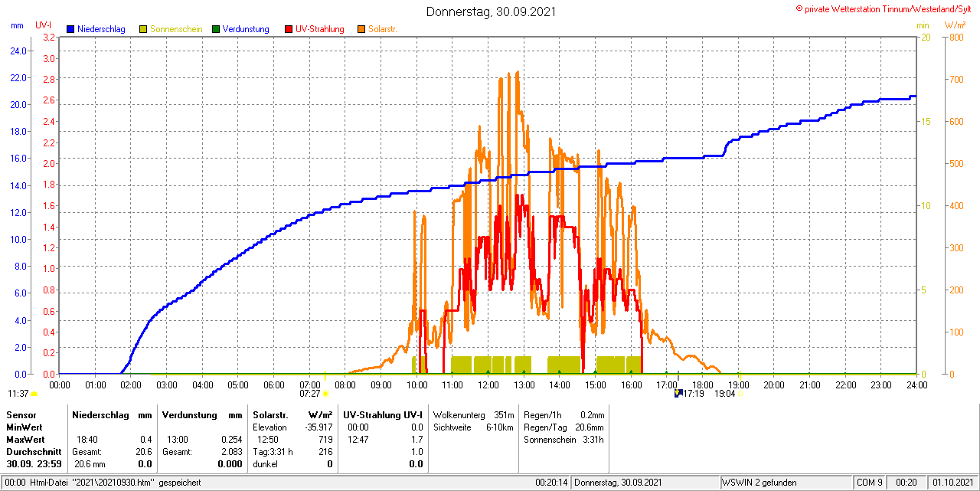Click the min axis unit label
Viewport: 980px width, 491px height.
923,25
